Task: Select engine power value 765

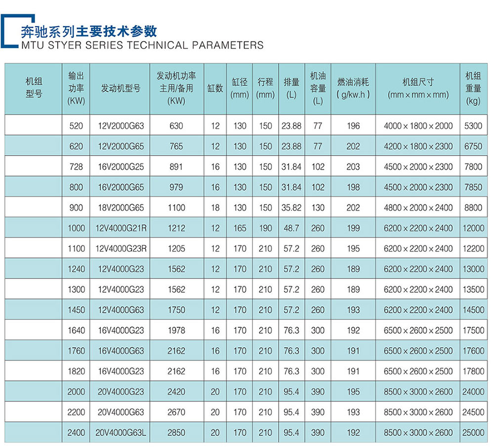Action: [176, 146]
